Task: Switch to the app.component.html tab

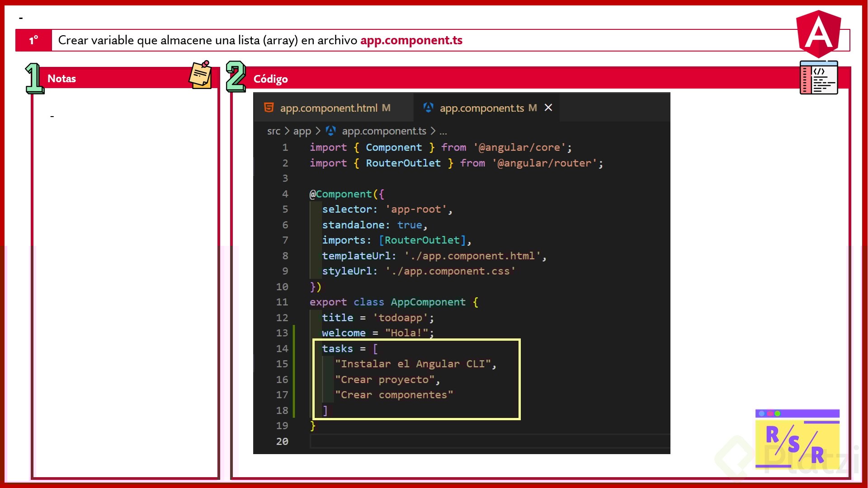Action: [x=329, y=108]
